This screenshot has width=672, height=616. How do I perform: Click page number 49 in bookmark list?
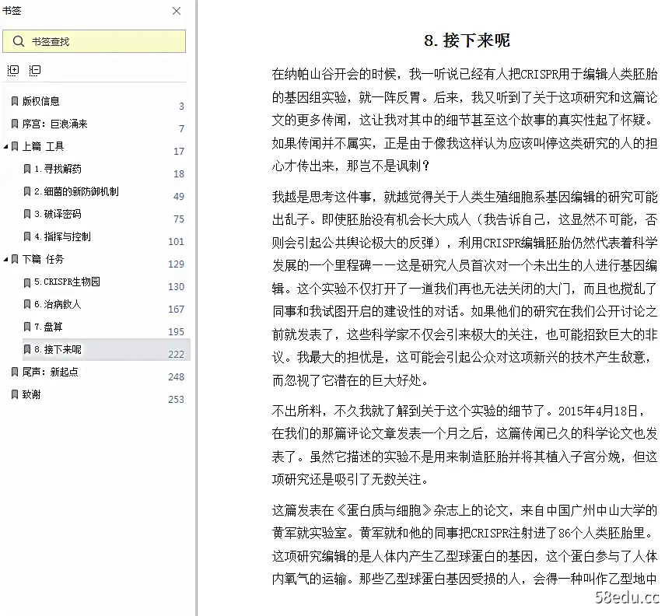click(179, 196)
